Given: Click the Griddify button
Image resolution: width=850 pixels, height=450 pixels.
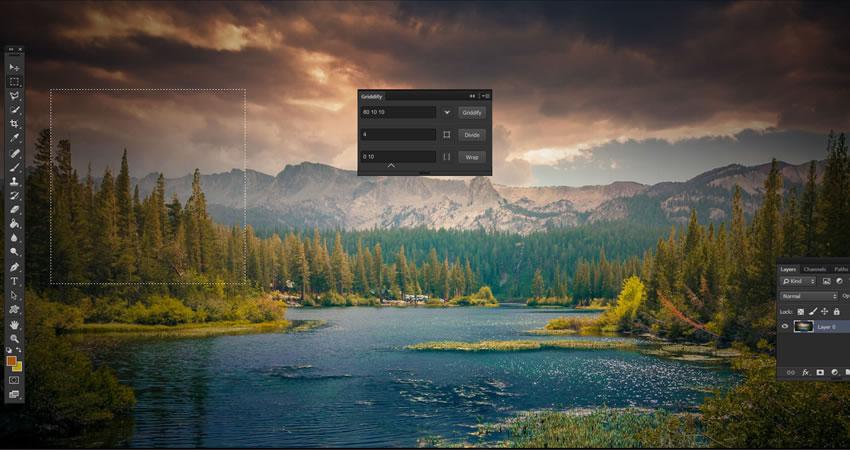Looking at the screenshot, I should point(472,113).
